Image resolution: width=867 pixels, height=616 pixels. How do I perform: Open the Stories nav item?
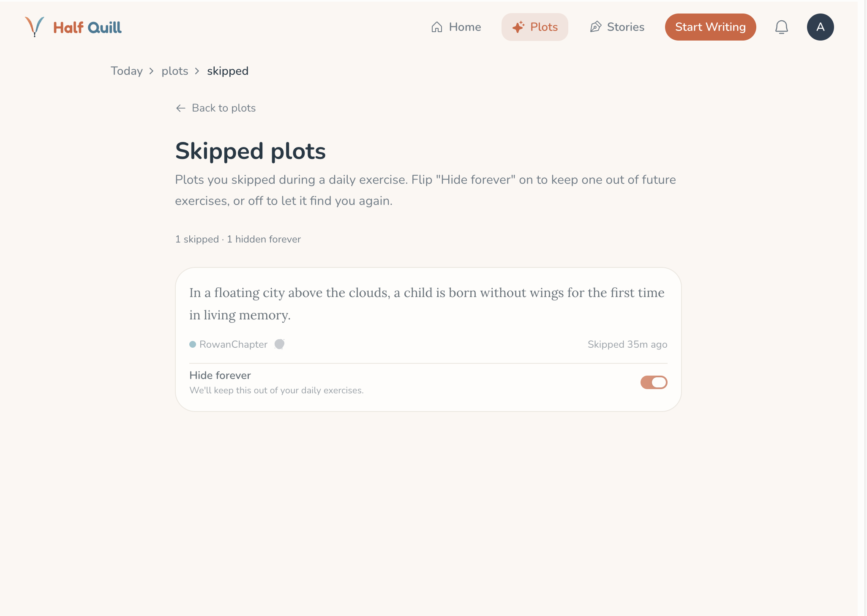pyautogui.click(x=617, y=27)
